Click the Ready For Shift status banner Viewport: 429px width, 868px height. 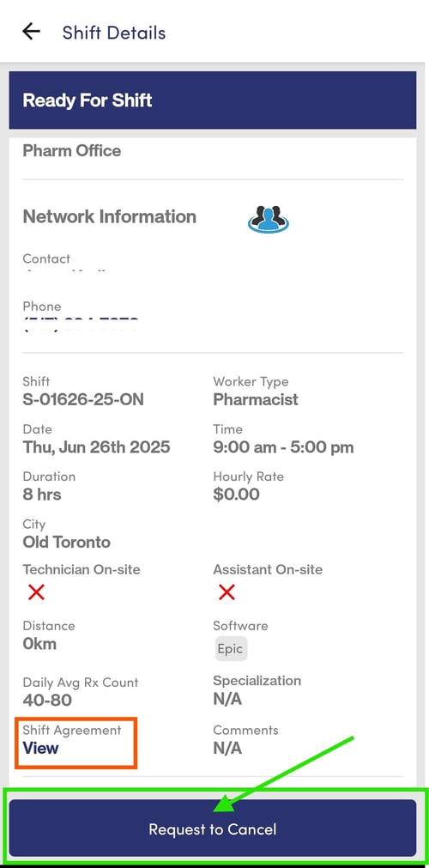[x=213, y=100]
